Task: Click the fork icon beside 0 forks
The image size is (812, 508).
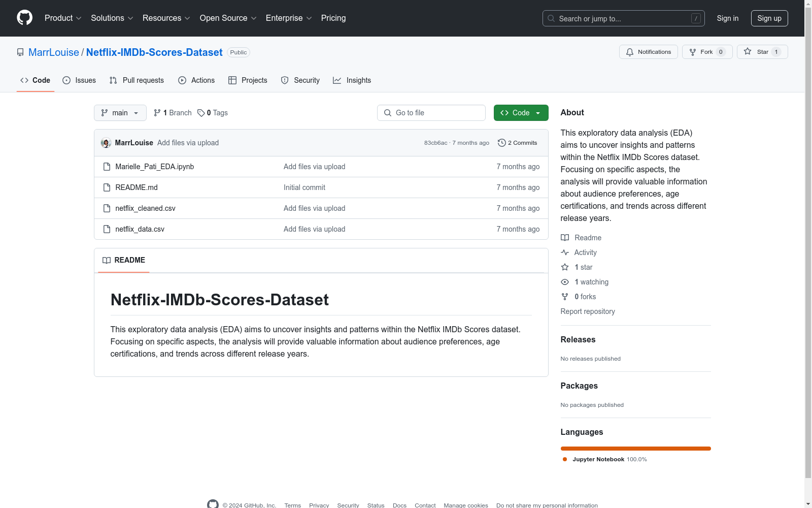Action: click(565, 297)
